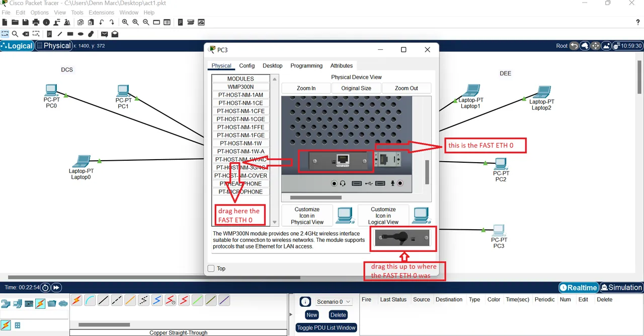
Task: Click the Redo arrow icon
Action: tap(112, 22)
